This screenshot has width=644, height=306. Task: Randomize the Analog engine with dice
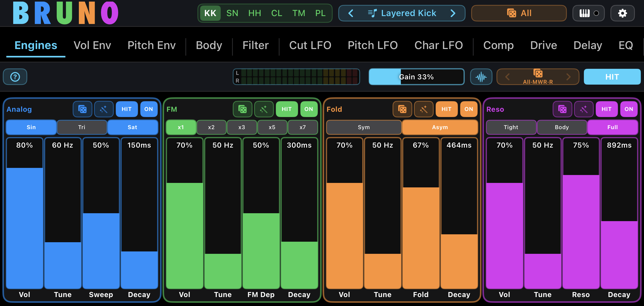point(83,109)
